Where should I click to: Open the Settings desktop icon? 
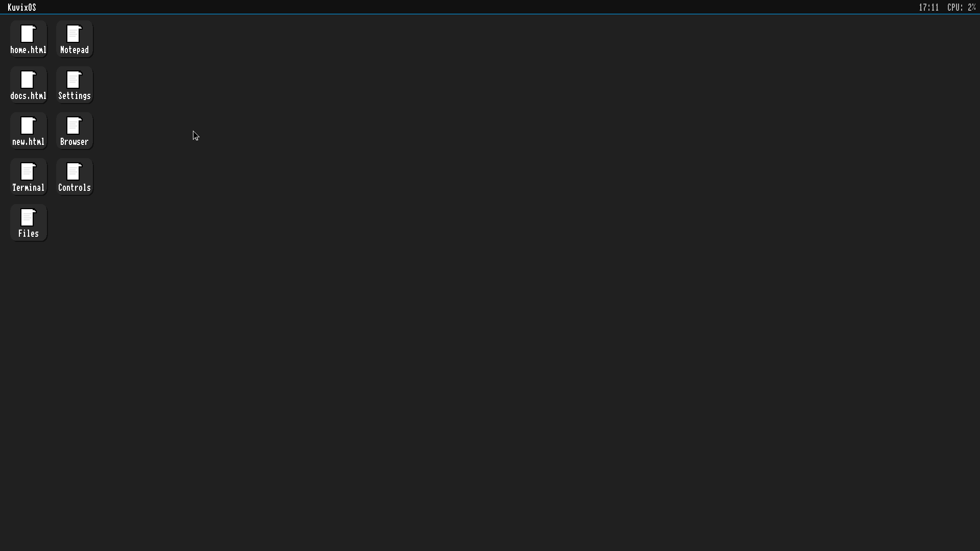(x=75, y=85)
